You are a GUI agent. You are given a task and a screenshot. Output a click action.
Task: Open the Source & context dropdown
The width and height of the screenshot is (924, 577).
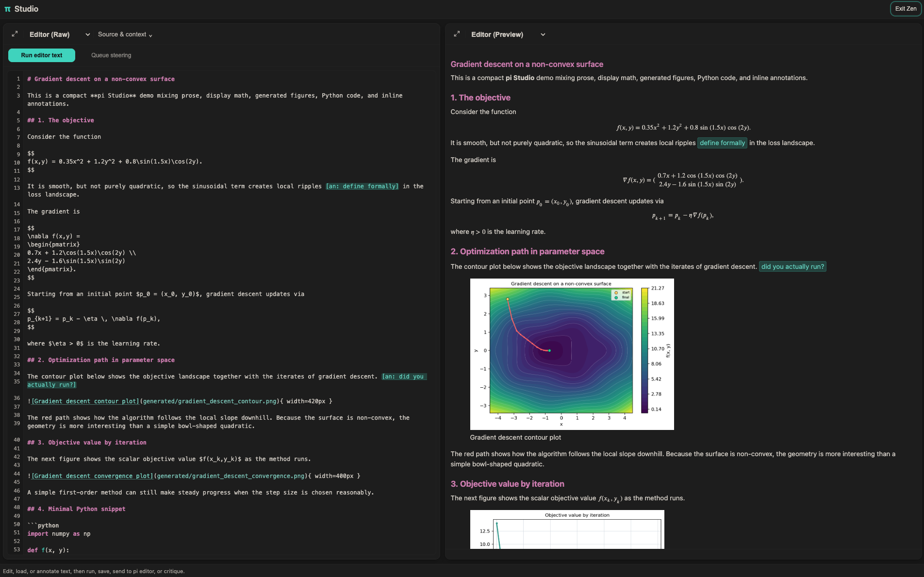125,34
